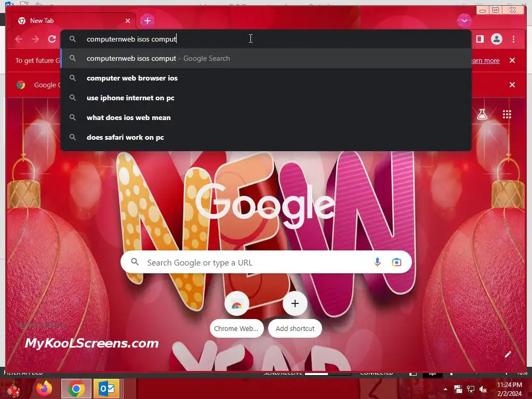Open a new tab with plus button

tap(147, 21)
